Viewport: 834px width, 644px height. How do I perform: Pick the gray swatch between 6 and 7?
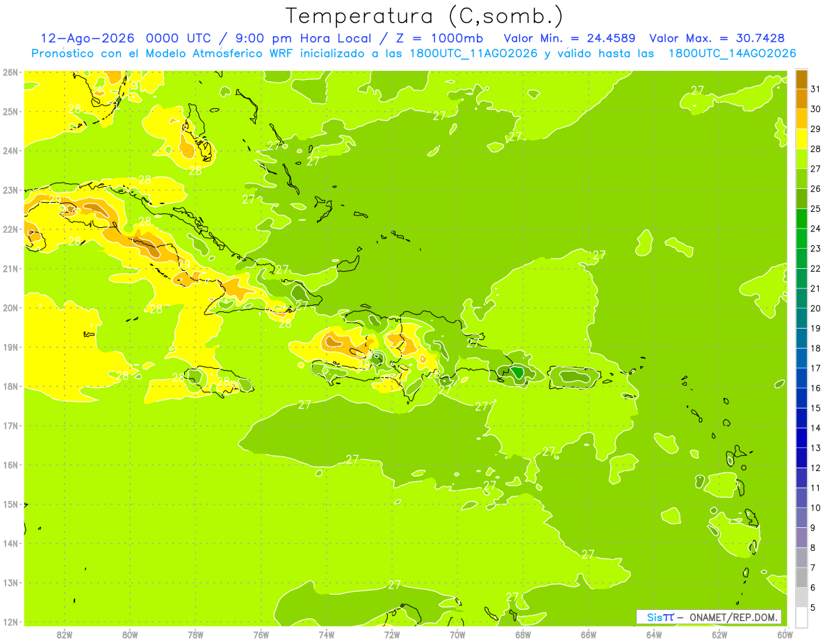point(801,577)
